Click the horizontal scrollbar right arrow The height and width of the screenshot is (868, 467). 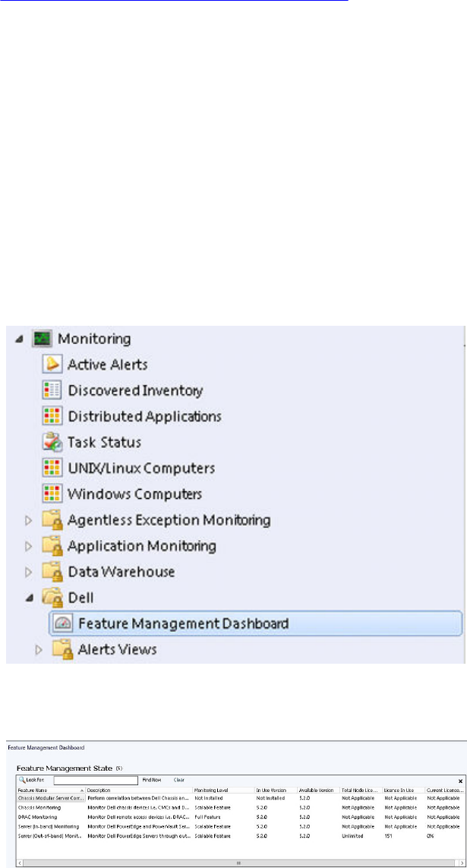(x=462, y=863)
